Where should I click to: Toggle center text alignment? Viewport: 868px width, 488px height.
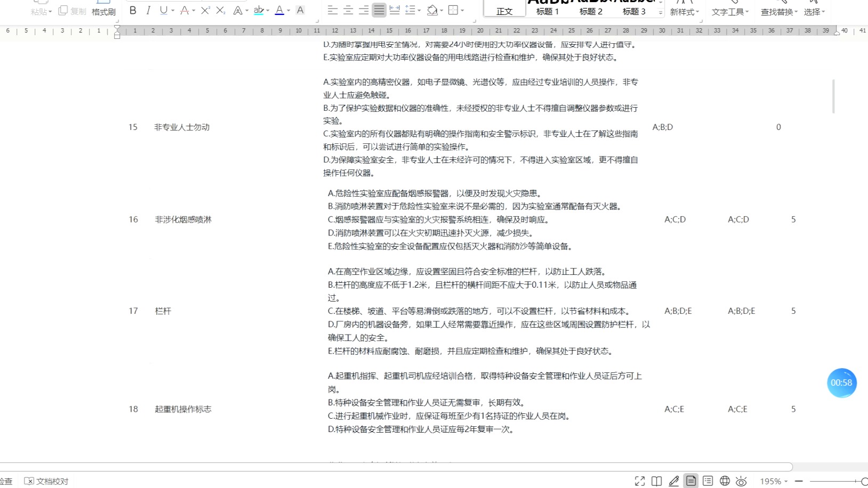(x=349, y=10)
